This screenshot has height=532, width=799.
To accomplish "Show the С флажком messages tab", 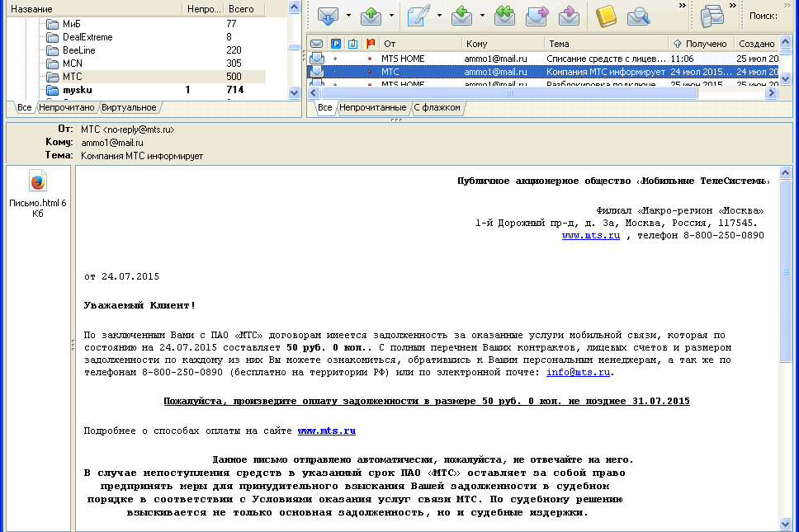I will click(x=437, y=107).
